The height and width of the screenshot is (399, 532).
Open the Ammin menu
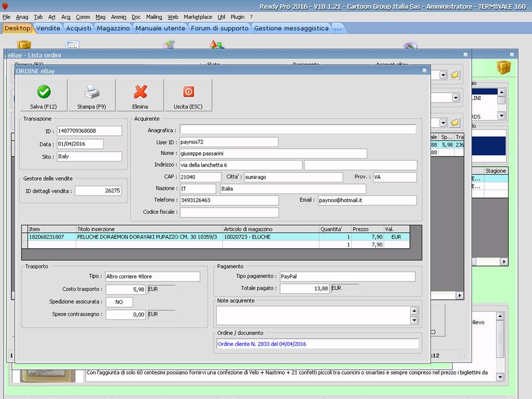tap(119, 17)
